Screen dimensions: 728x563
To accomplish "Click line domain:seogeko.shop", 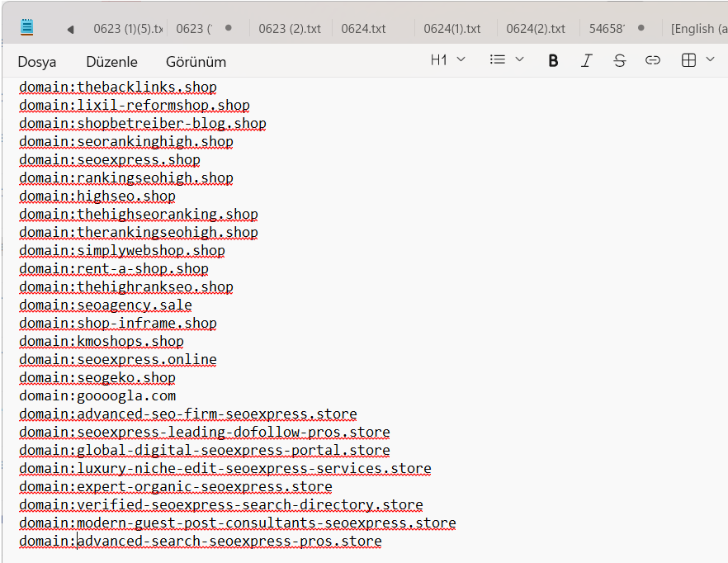I will pyautogui.click(x=97, y=377).
